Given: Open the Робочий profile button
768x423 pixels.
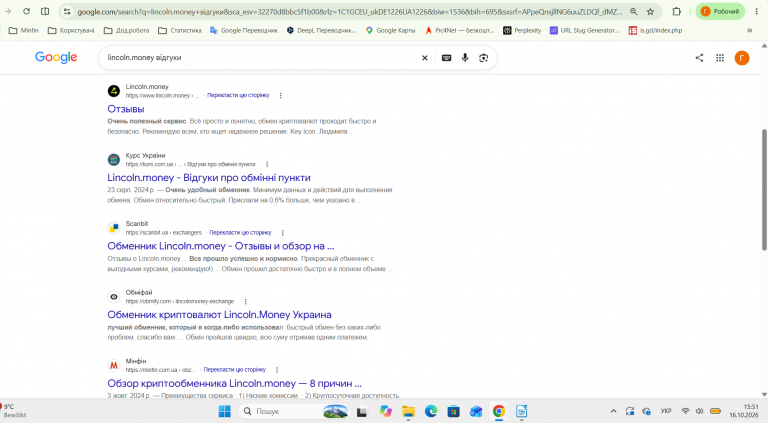Looking at the screenshot, I should (720, 11).
